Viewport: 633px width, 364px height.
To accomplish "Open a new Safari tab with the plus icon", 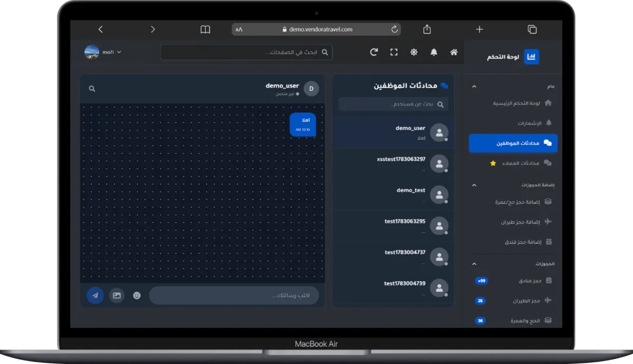I will pyautogui.click(x=479, y=30).
